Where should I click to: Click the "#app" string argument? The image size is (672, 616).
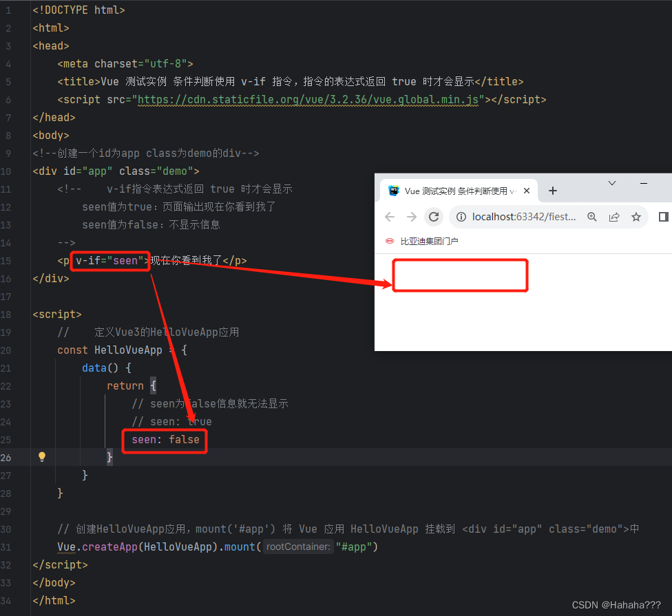coord(354,547)
